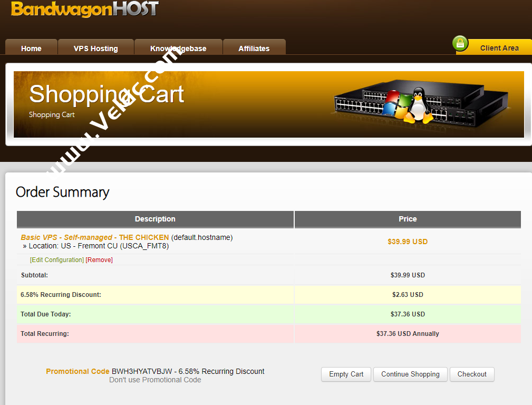Click the BandwagonHOST logo

[84, 9]
